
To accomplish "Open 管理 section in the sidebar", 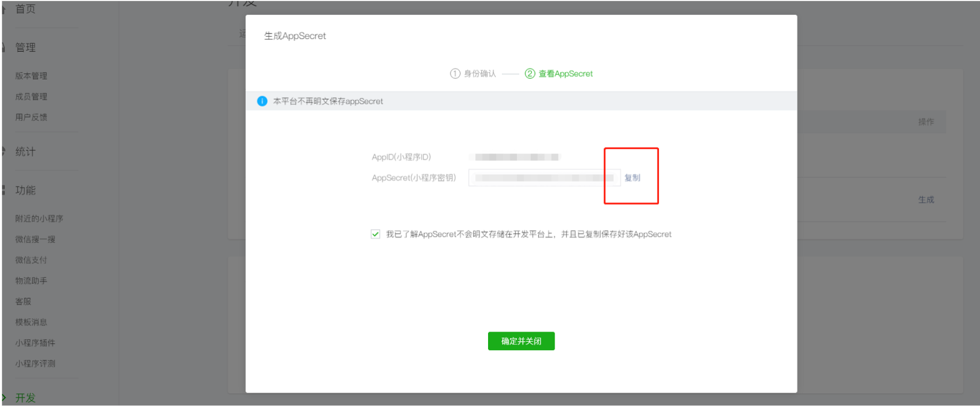I will 25,47.
